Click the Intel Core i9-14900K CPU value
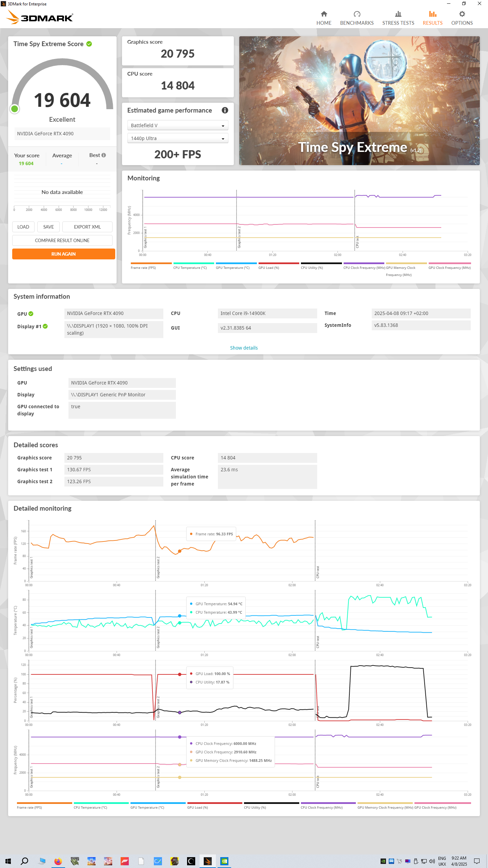The width and height of the screenshot is (488, 868). tap(267, 313)
